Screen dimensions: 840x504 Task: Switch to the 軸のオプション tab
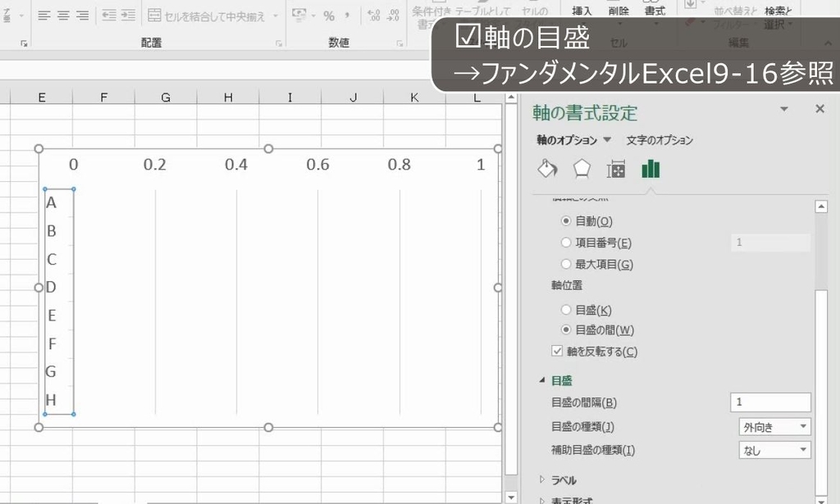567,140
